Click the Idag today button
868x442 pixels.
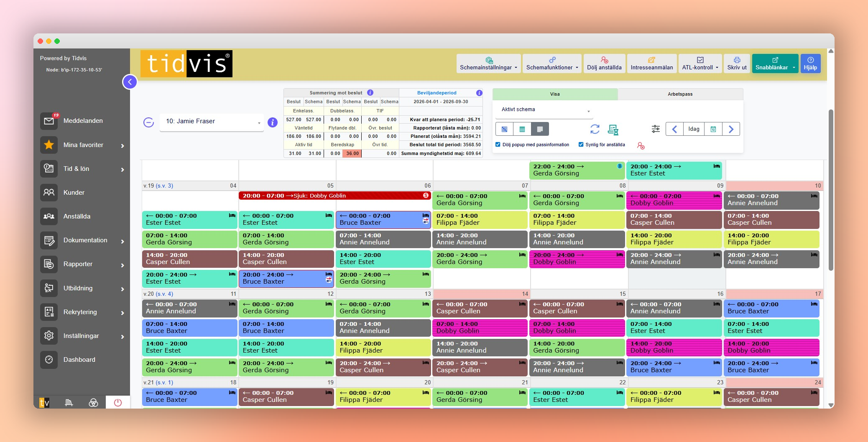[694, 129]
